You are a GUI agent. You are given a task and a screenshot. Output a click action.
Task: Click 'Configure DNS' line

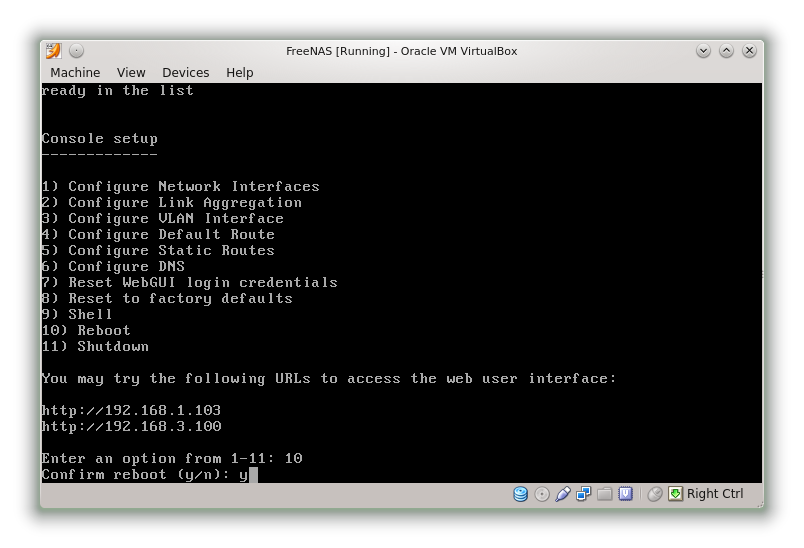click(x=113, y=266)
